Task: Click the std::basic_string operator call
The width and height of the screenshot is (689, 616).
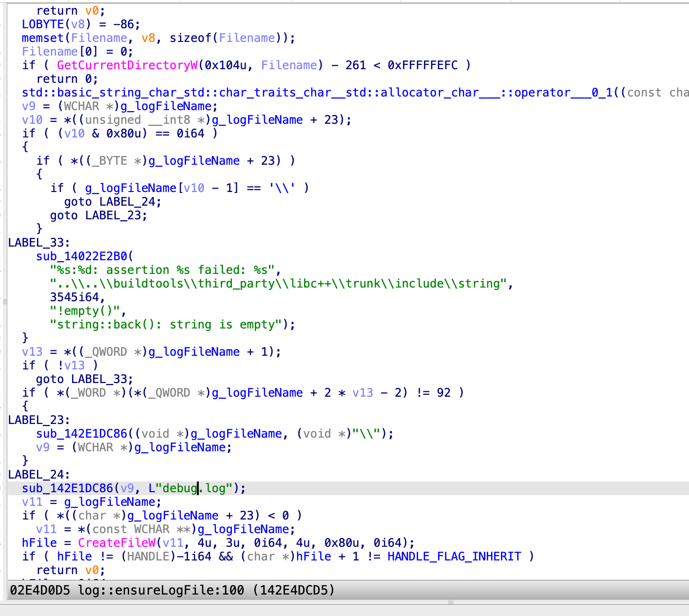Action: pos(317,93)
